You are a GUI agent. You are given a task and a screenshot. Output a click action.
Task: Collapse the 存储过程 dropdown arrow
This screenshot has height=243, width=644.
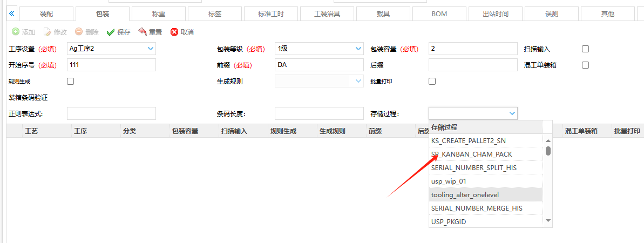click(512, 113)
